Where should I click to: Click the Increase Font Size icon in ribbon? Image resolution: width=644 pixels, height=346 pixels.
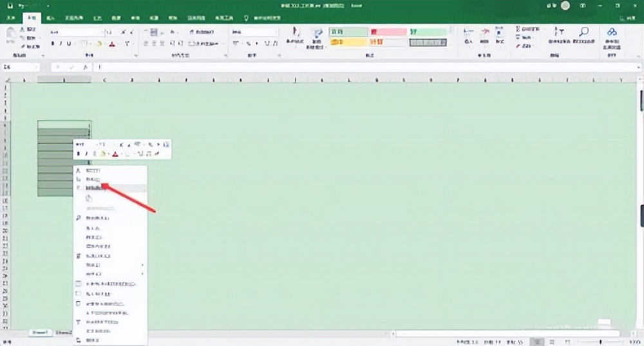(123, 32)
